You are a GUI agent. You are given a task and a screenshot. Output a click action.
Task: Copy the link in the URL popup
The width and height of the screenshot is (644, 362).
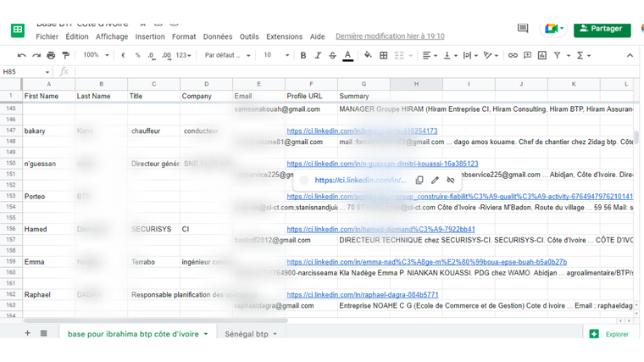click(419, 180)
